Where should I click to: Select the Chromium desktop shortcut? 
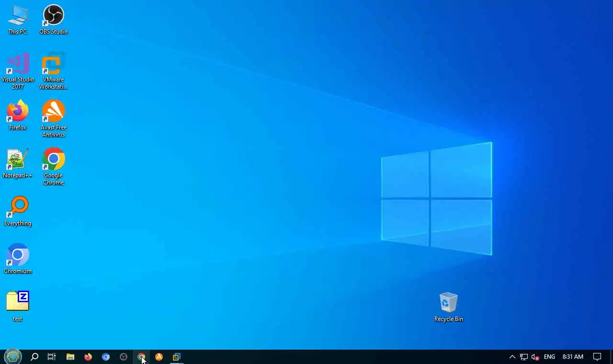click(18, 259)
